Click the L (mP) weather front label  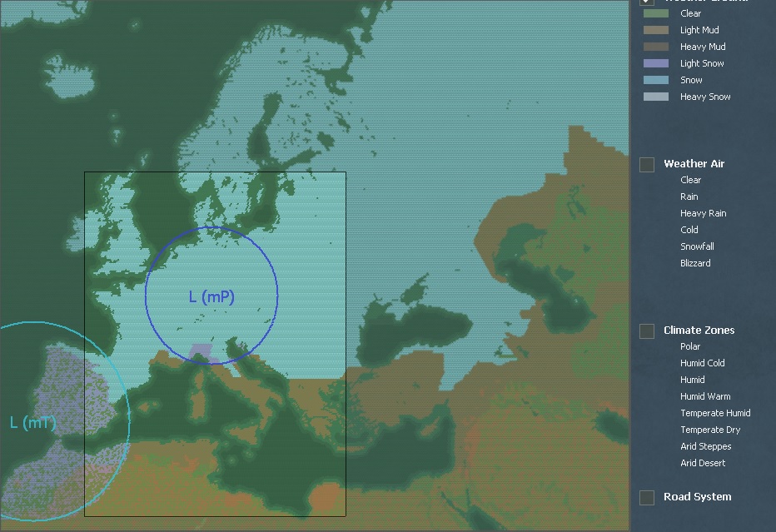pos(211,297)
